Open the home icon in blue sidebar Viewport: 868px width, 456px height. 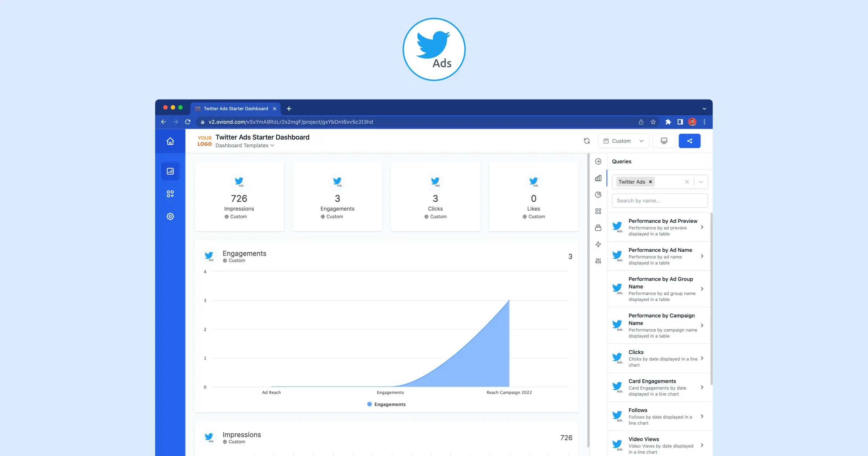pyautogui.click(x=170, y=141)
